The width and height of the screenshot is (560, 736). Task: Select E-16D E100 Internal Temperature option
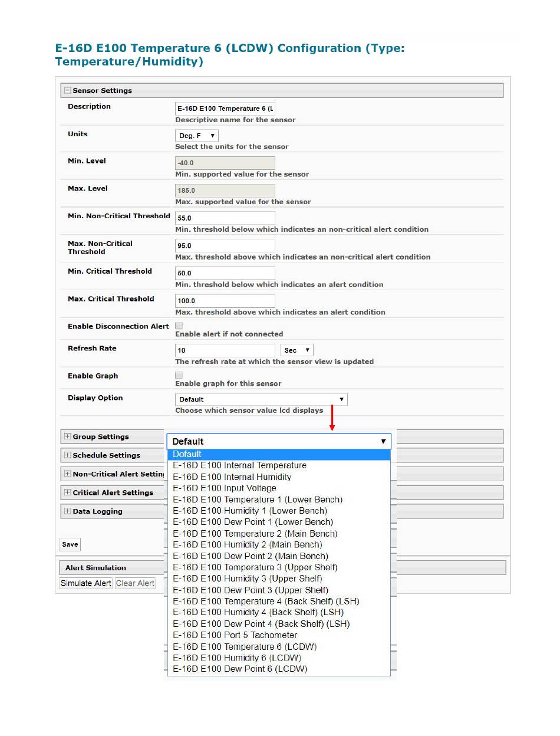[x=239, y=465]
